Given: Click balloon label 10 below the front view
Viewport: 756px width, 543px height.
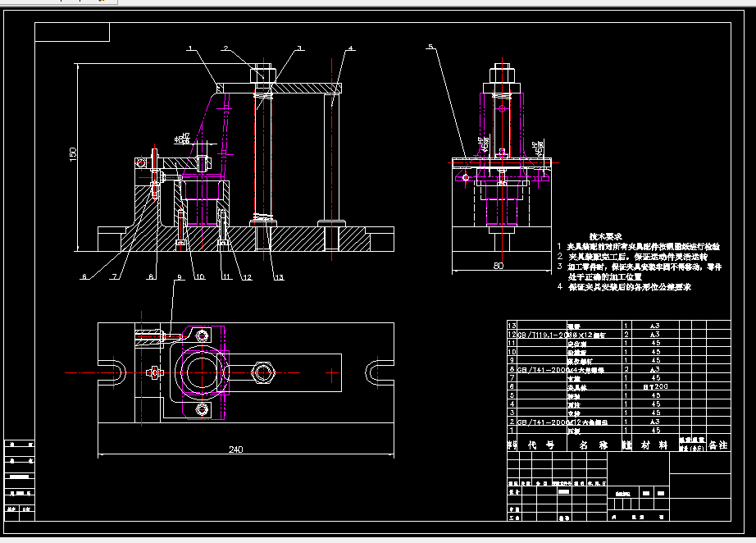Looking at the screenshot, I should pos(200,276).
